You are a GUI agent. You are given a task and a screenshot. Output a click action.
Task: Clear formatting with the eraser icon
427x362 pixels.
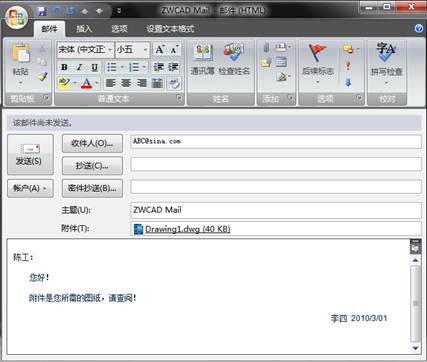(174, 83)
